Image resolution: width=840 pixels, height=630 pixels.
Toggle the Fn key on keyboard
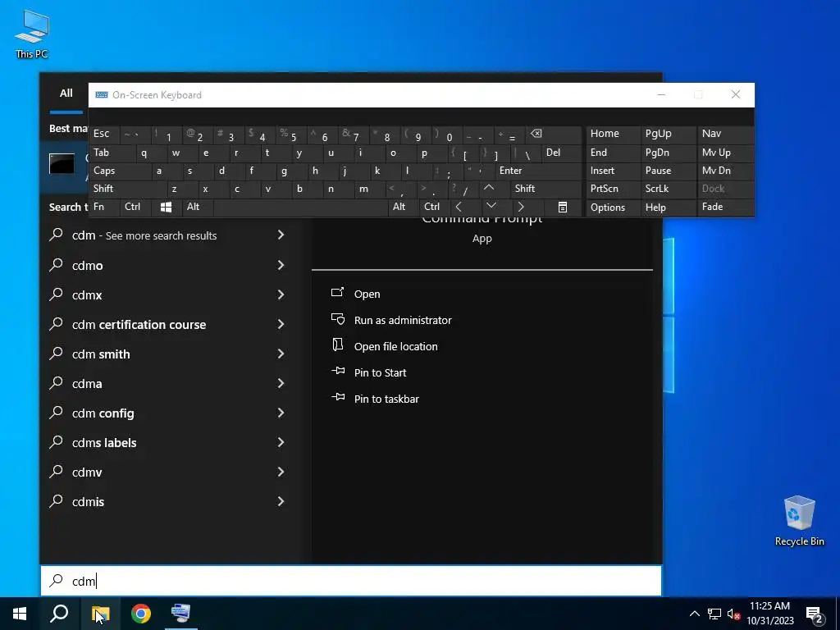[x=104, y=208]
